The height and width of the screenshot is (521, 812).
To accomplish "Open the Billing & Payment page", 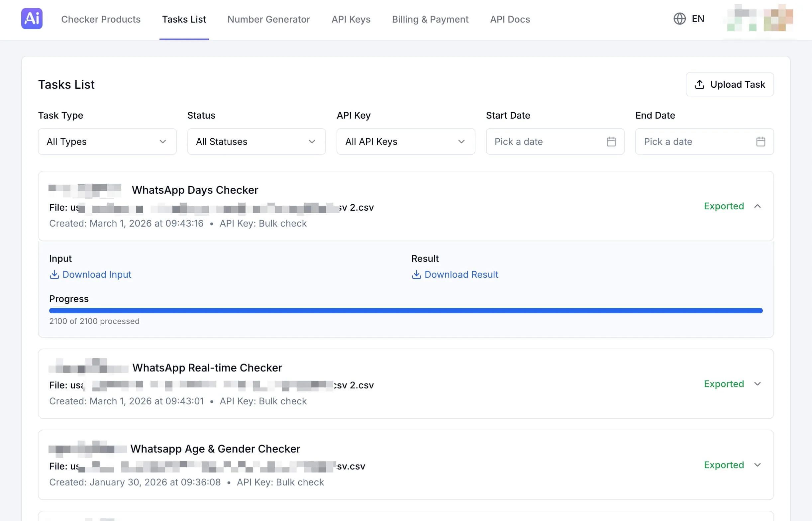I will tap(430, 19).
